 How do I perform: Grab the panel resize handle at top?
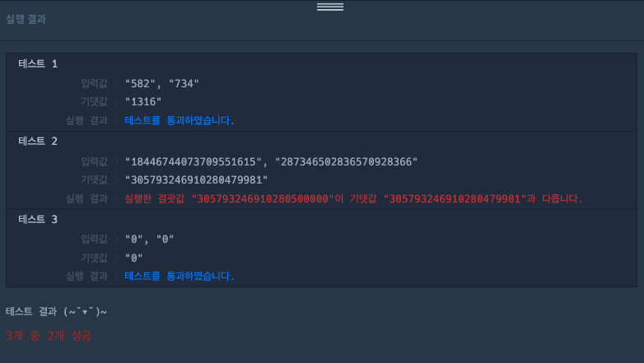[x=329, y=7]
